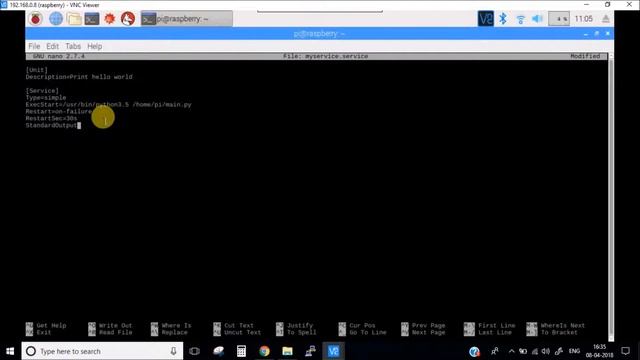This screenshot has width=640, height=360.
Task: Click the Get Help nano shortcut
Action: 46,325
